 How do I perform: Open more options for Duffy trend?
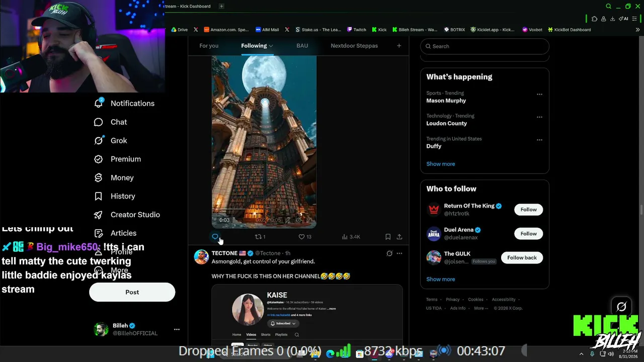(539, 140)
